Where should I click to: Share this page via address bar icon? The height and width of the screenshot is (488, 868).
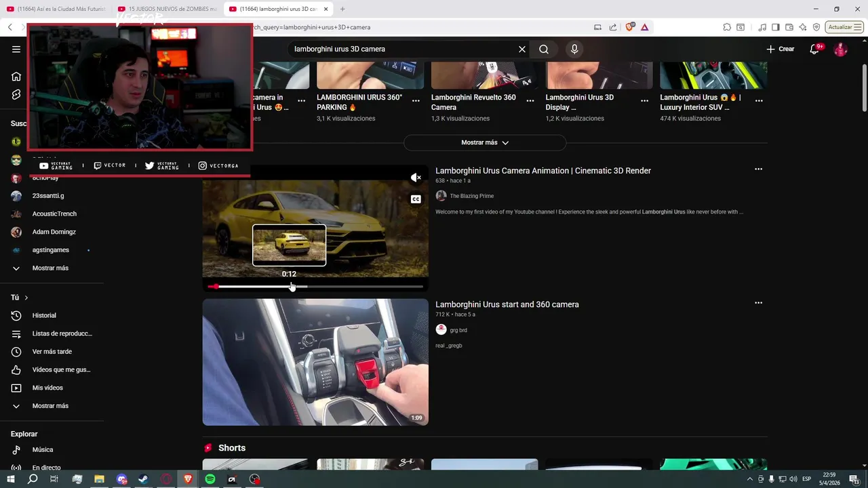613,27
